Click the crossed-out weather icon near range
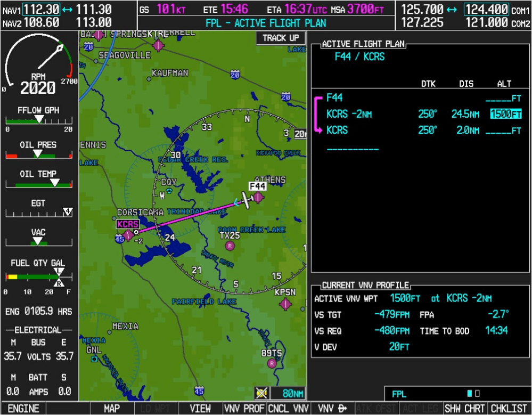Viewport: 532px width, 415px height. point(261,393)
